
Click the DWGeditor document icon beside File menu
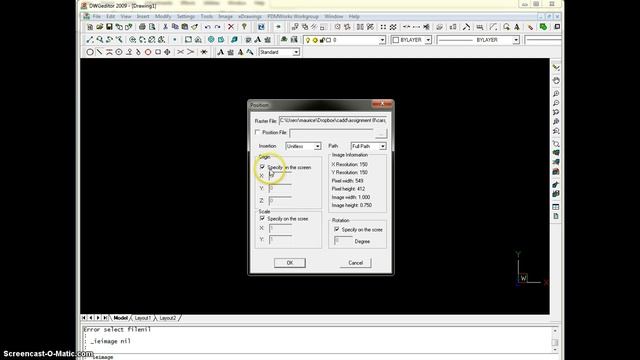coord(86,16)
